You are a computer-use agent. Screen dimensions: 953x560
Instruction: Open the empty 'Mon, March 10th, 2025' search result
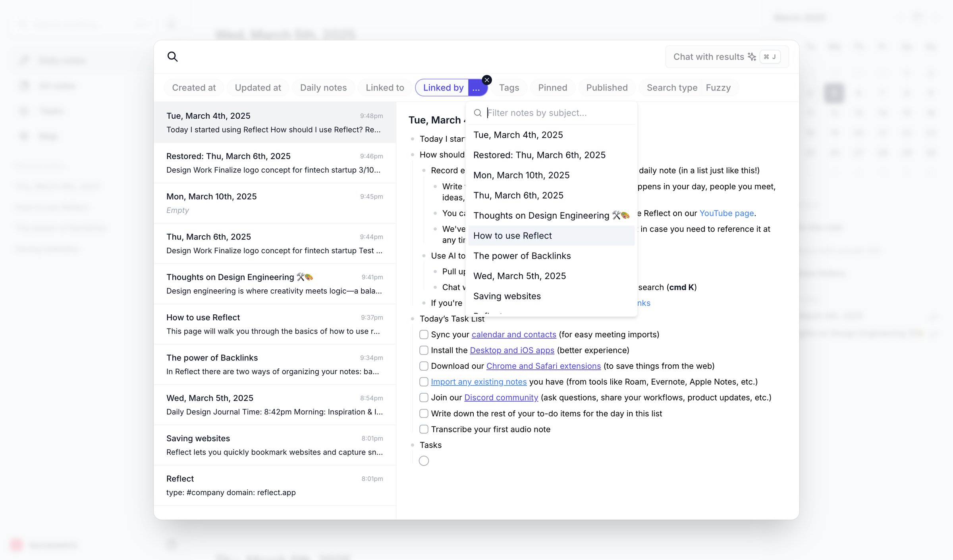point(275,203)
